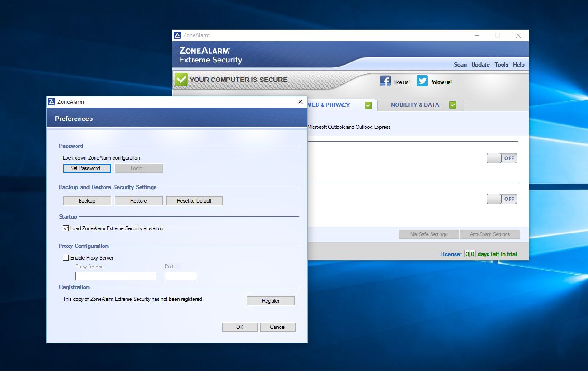This screenshot has height=371, width=588.
Task: Switch to the MOBILITY & DATA tab
Action: pyautogui.click(x=421, y=105)
